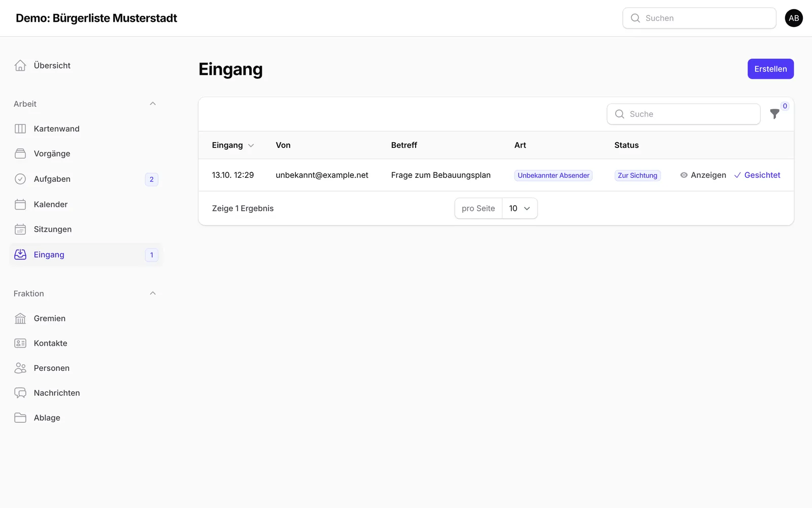
Task: Open Kartenwand board icon in sidebar
Action: pos(20,129)
